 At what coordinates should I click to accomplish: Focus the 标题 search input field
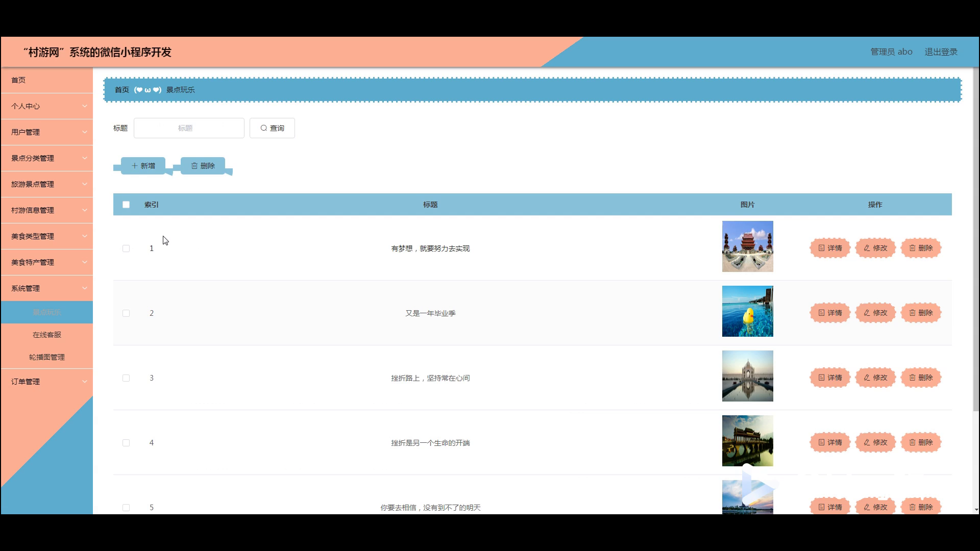189,128
